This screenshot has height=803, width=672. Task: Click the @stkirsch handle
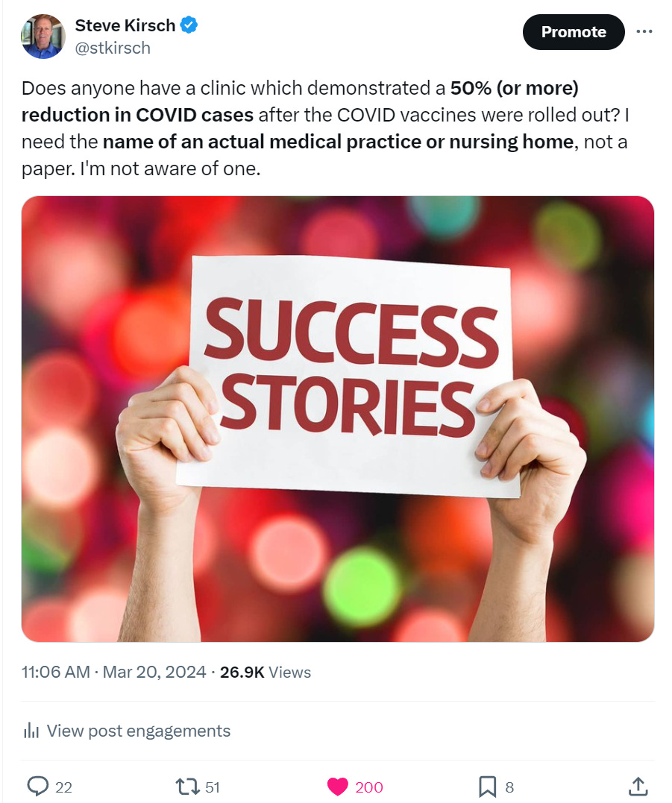coord(113,48)
